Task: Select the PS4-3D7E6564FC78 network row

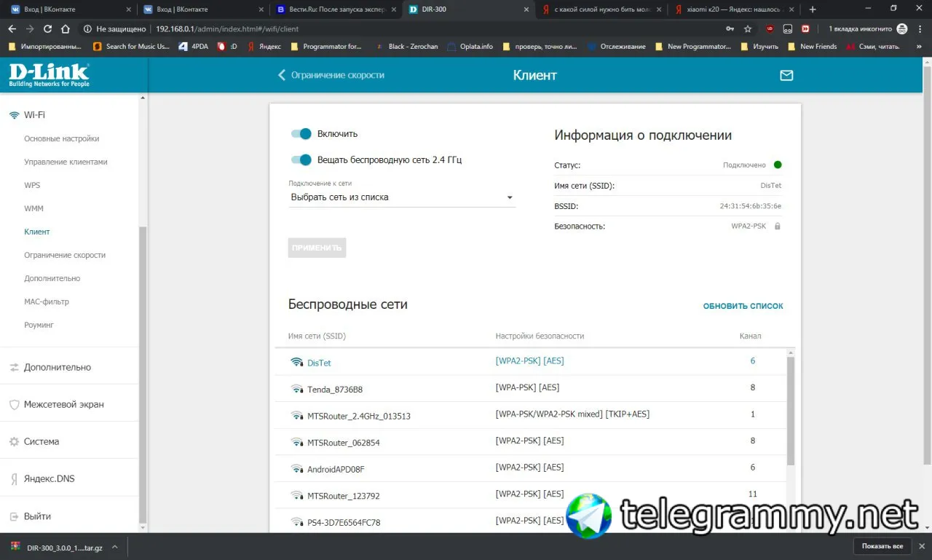Action: (x=532, y=521)
